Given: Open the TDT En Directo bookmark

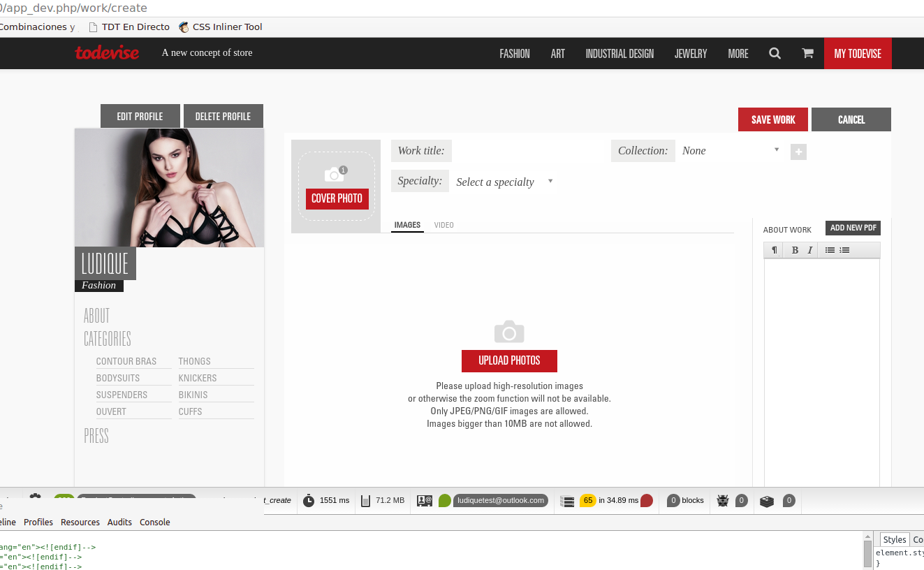Looking at the screenshot, I should (x=129, y=27).
